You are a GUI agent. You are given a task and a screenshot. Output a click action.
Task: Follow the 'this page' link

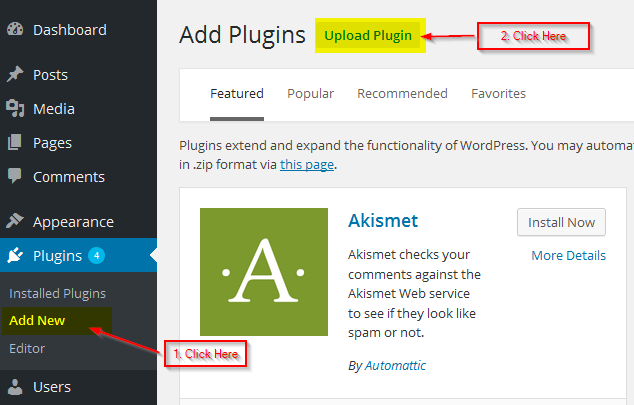307,165
